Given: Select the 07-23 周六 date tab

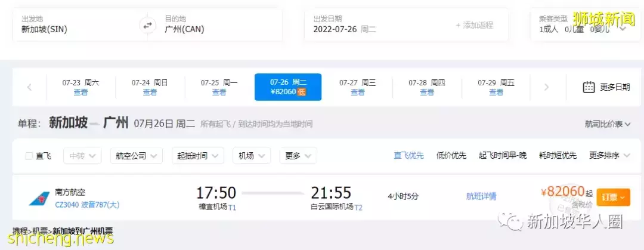Looking at the screenshot, I should pyautogui.click(x=81, y=87).
